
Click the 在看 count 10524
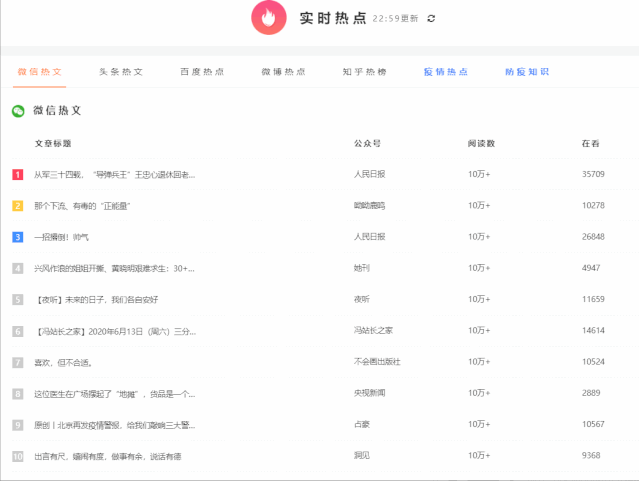[x=593, y=362]
